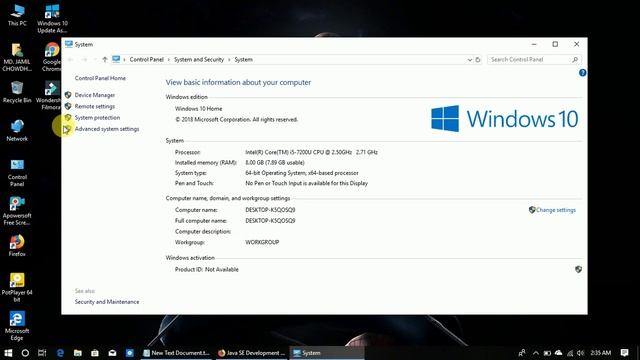Open Remote settings link

(x=94, y=107)
